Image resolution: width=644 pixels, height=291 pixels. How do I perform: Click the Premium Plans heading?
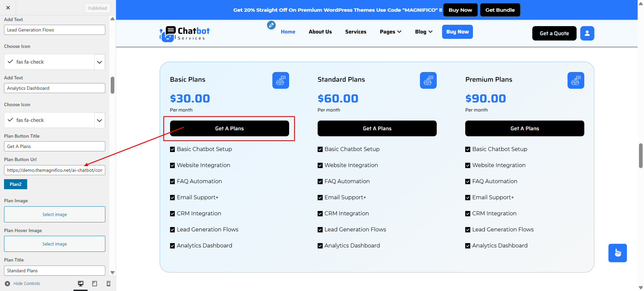coord(489,79)
